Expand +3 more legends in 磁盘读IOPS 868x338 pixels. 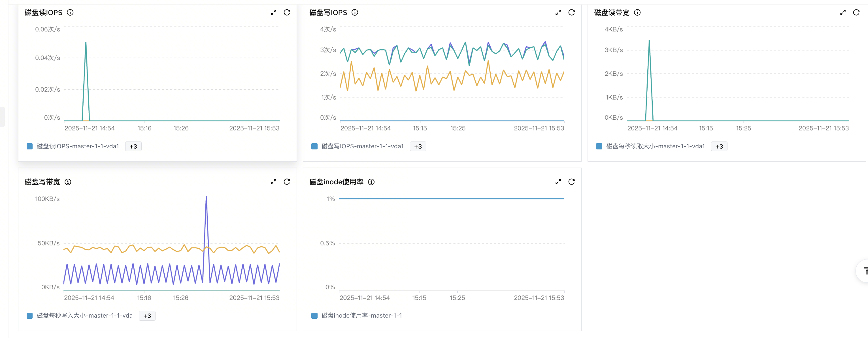pyautogui.click(x=133, y=146)
